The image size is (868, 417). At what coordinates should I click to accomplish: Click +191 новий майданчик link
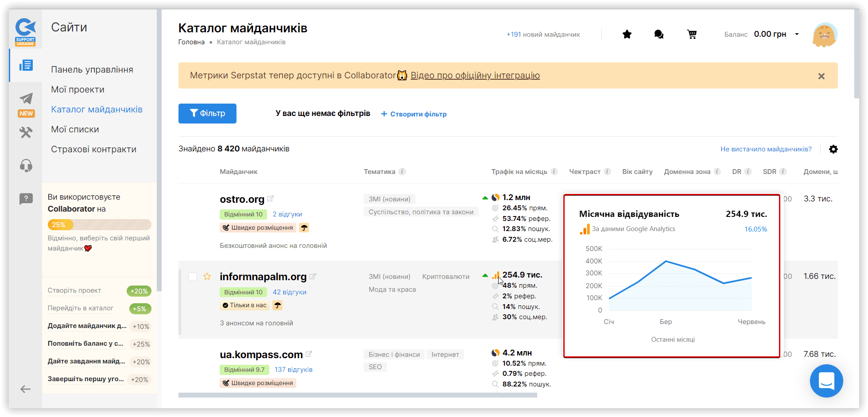(543, 35)
